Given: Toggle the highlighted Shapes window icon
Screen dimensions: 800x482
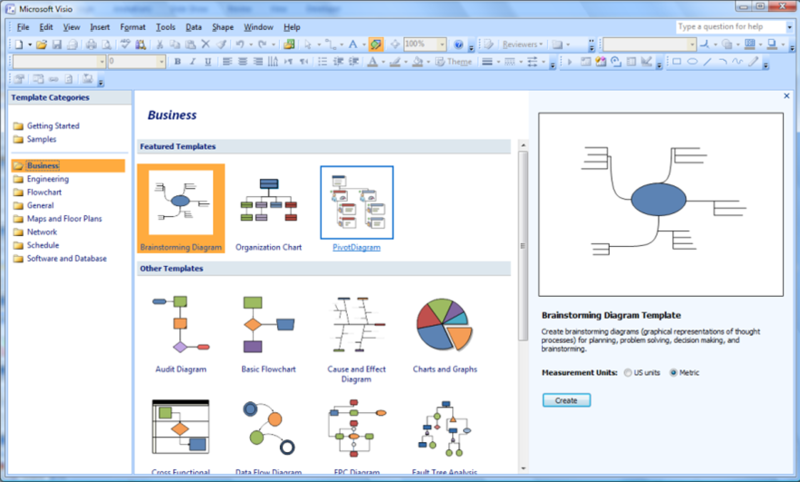Looking at the screenshot, I should [376, 44].
